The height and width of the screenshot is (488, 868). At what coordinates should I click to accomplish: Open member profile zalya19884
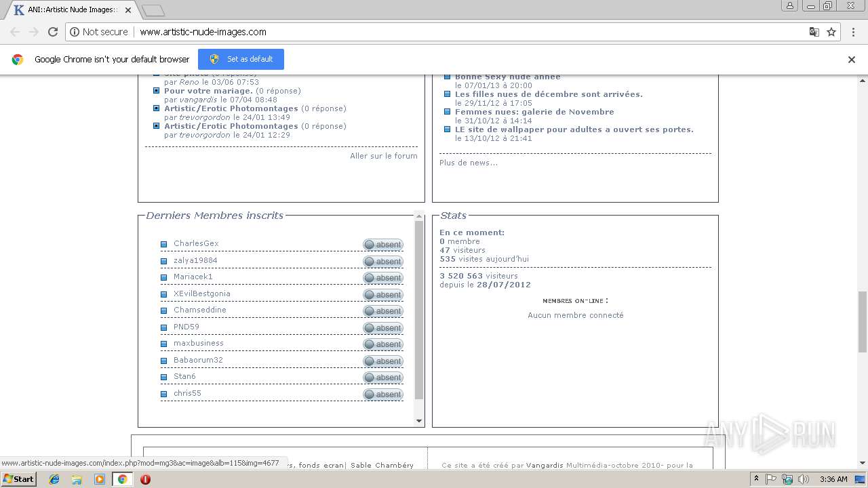(195, 260)
